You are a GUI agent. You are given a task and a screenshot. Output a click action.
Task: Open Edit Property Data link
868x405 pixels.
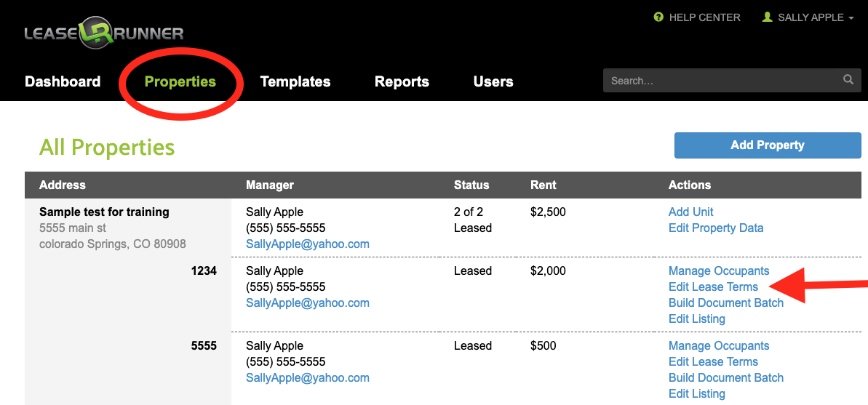715,228
